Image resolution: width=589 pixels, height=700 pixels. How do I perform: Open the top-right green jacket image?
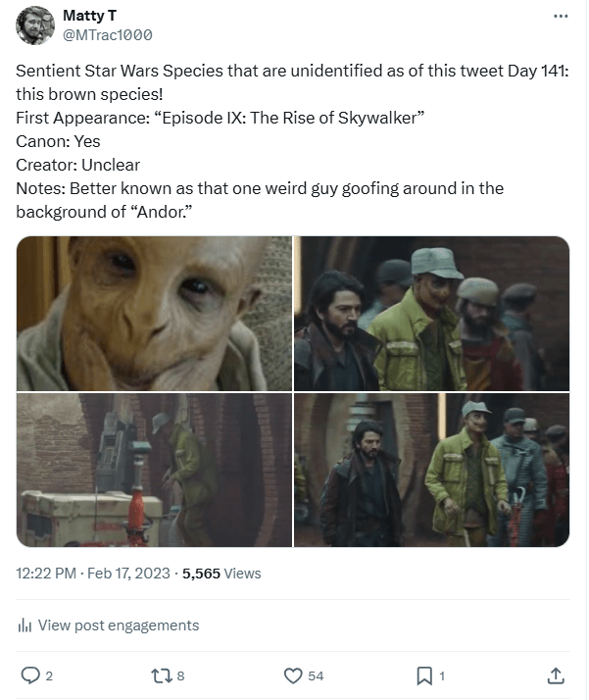coord(432,314)
